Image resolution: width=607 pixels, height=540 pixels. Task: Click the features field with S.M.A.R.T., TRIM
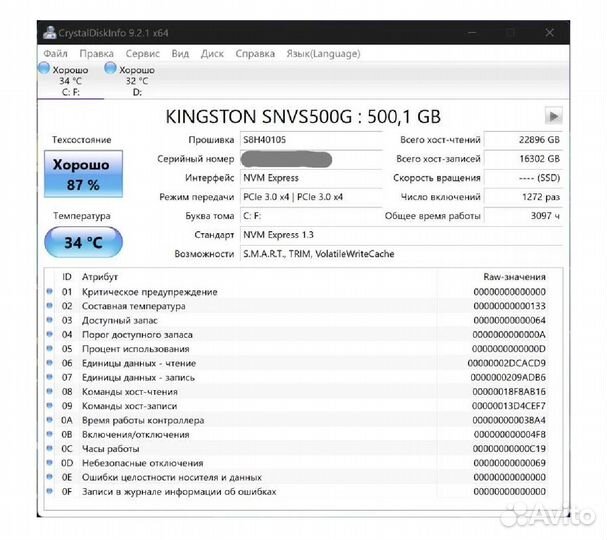(401, 254)
